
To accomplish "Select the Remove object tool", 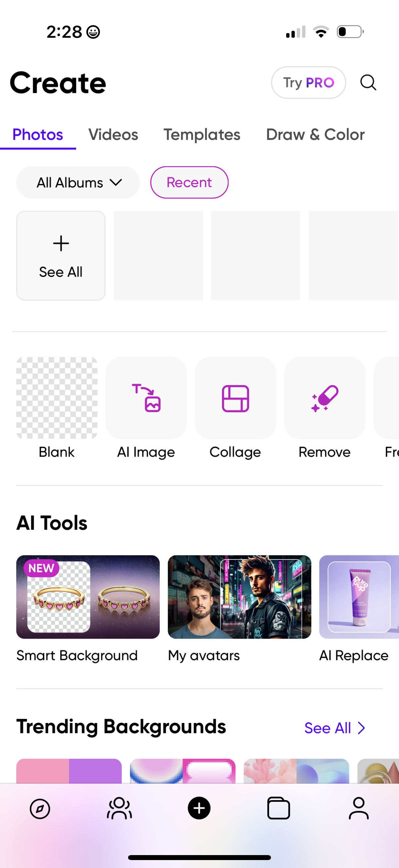I will point(325,398).
